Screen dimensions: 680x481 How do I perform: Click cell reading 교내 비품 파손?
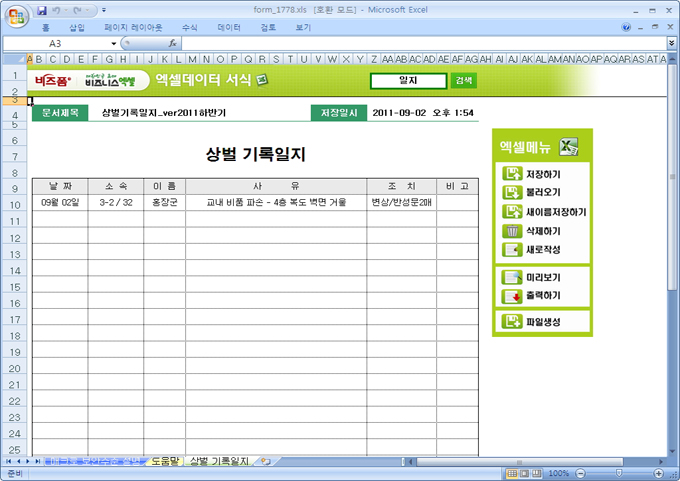point(276,203)
